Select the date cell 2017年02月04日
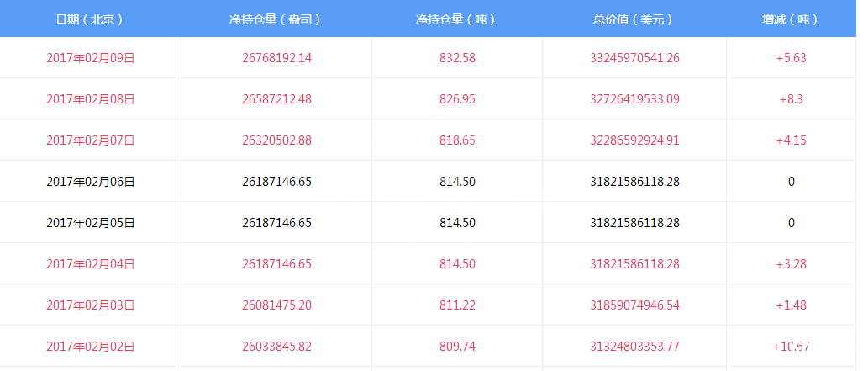The width and height of the screenshot is (868, 371). click(x=90, y=264)
